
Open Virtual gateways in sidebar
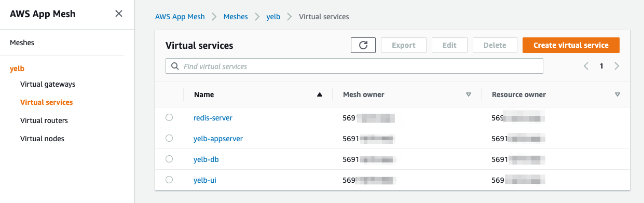(x=48, y=84)
